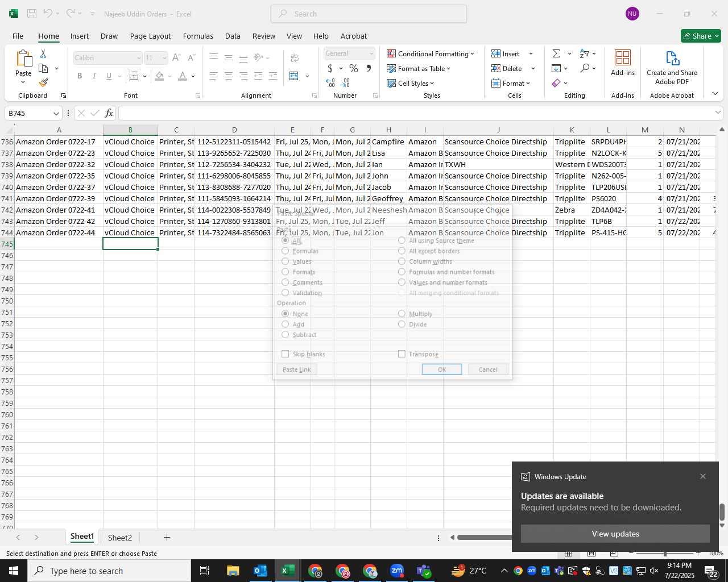The image size is (728, 582).
Task: Switch to Insert tab
Action: (x=80, y=36)
